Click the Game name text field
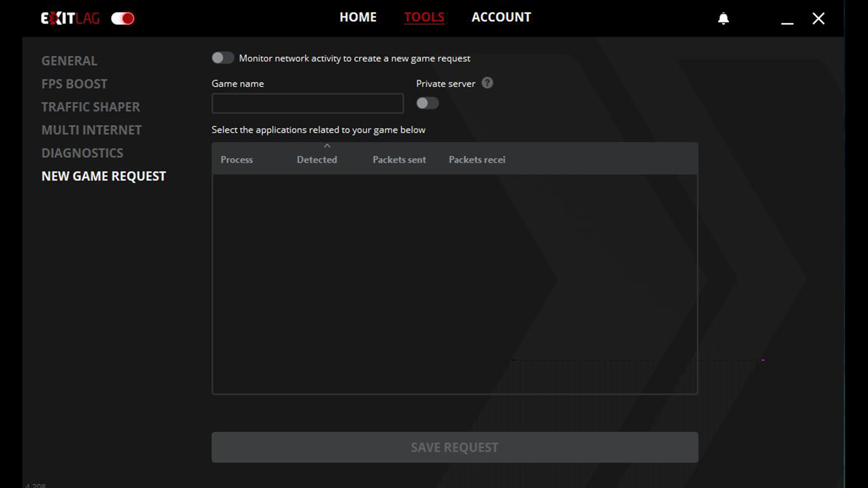Screen dimensions: 868x488 tap(307, 104)
